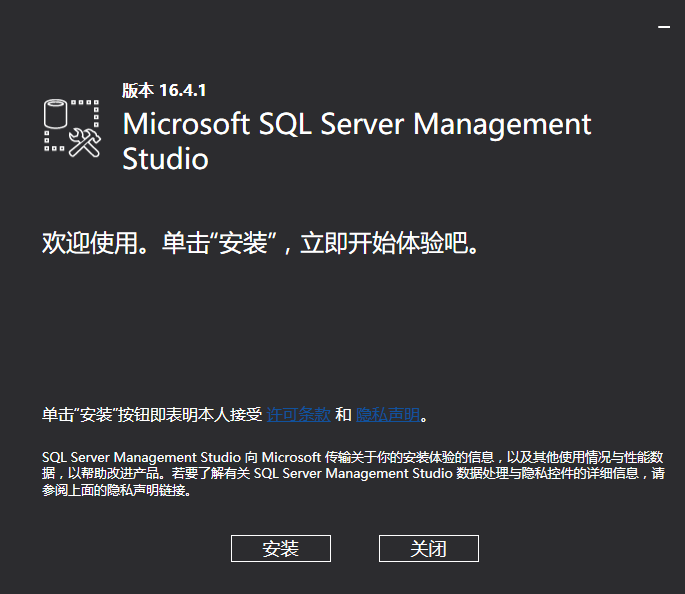Click the 参阅上面的隐私声明链接 last paragraph line
Screen dimensions: 685x594
(115, 491)
